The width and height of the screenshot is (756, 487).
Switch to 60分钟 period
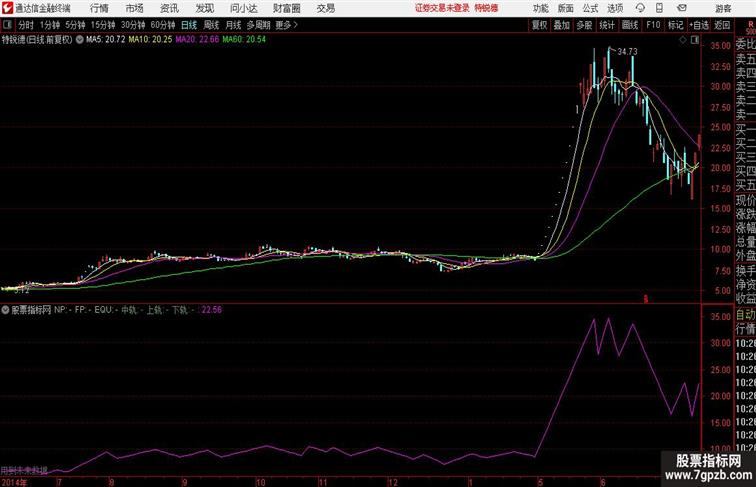163,25
